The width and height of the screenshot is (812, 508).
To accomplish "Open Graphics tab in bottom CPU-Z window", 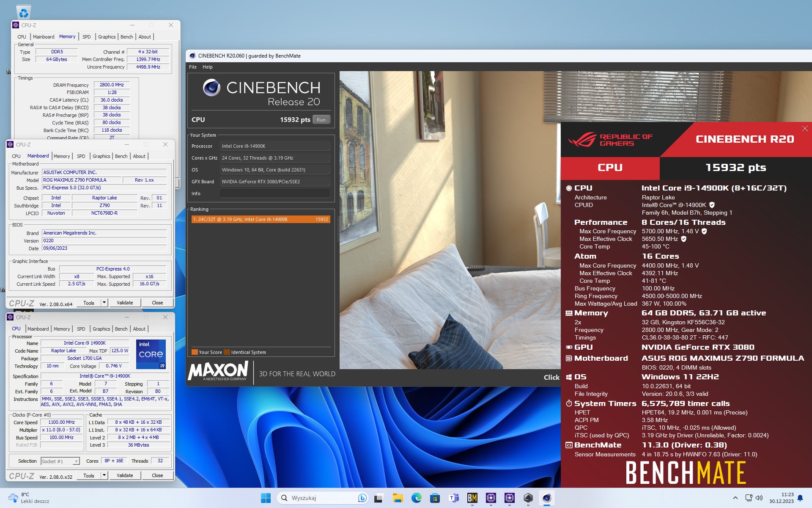I will [x=101, y=329].
